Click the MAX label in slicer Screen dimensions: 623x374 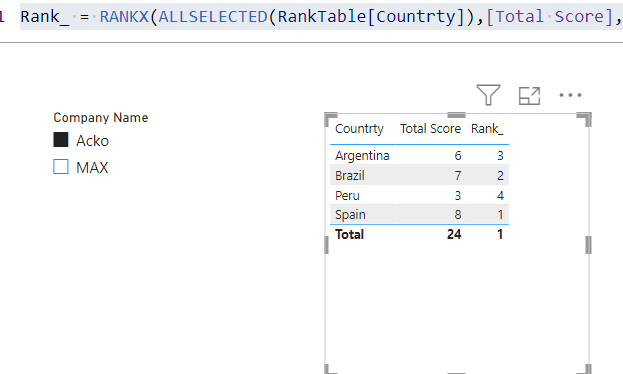tap(92, 167)
